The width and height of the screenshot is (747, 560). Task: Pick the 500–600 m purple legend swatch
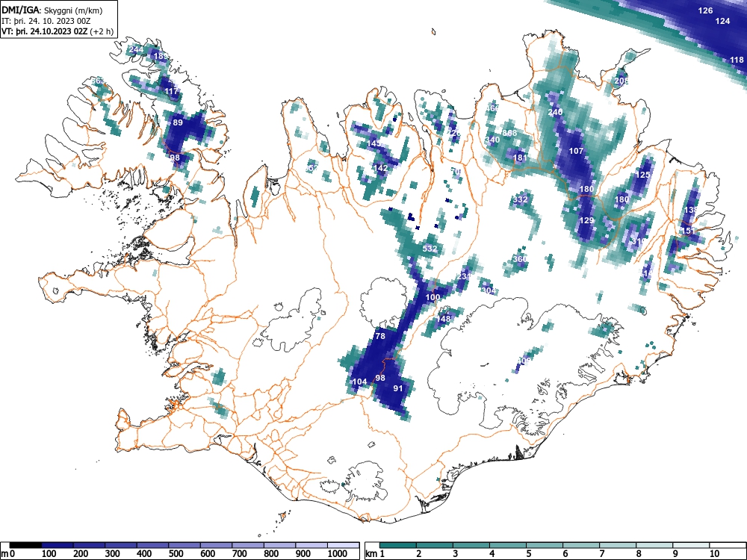click(185, 545)
